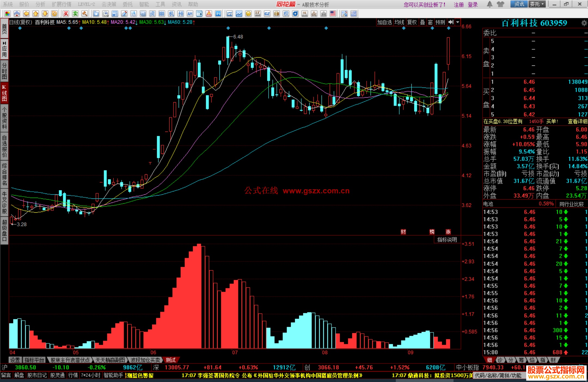Click the 资 info toolbar icon
This screenshot has height=382, width=588.
click(152, 14)
